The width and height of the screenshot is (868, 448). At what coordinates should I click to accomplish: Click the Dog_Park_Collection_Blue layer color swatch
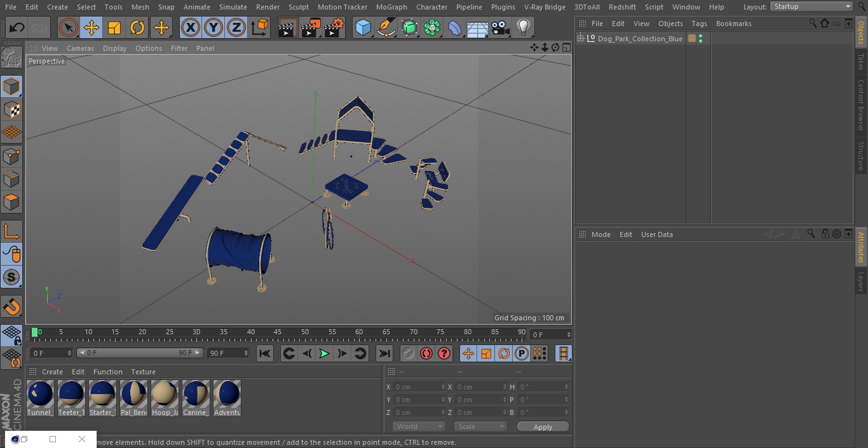692,39
